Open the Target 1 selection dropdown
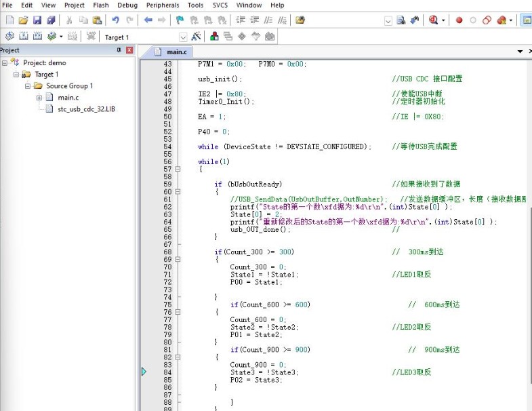532x411 pixels. (183, 37)
